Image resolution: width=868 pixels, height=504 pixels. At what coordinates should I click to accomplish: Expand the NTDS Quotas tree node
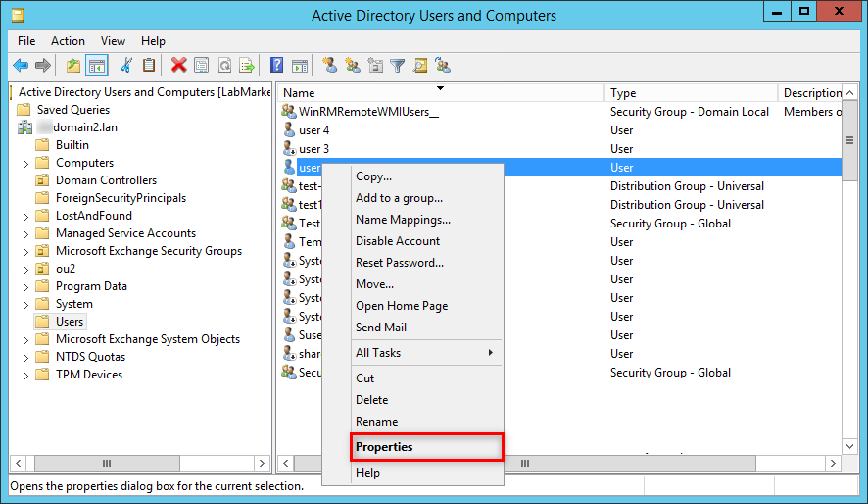[25, 358]
